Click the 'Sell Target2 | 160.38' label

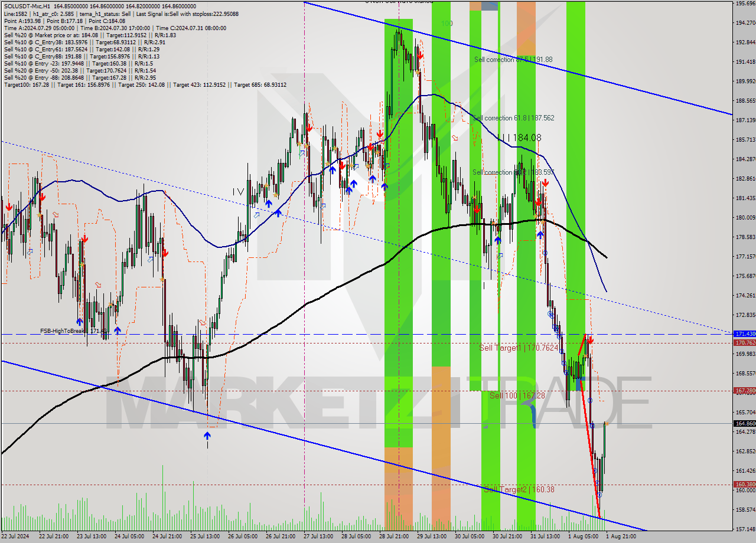coord(519,489)
